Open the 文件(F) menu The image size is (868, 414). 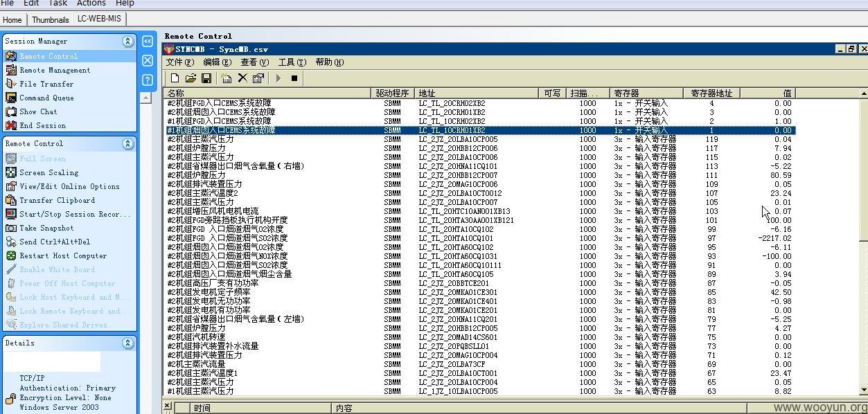point(179,62)
